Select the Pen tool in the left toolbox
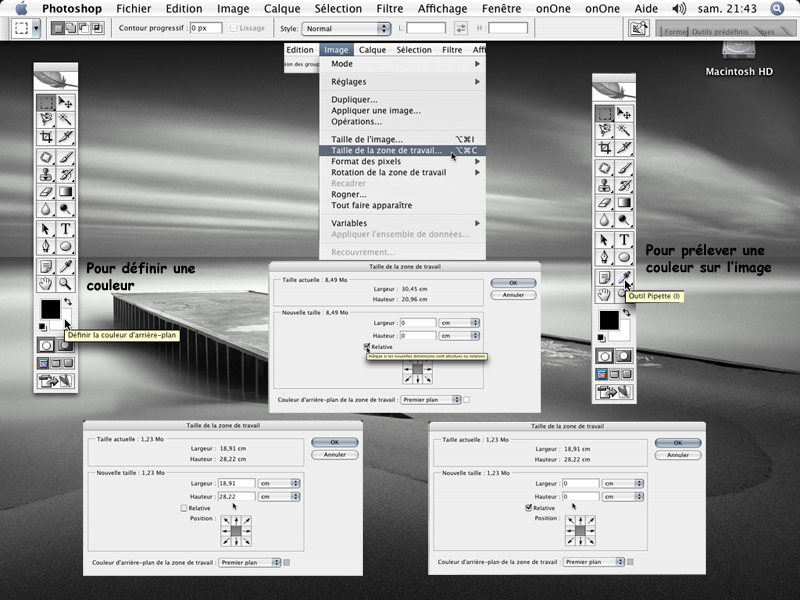This screenshot has width=800, height=600. click(46, 246)
